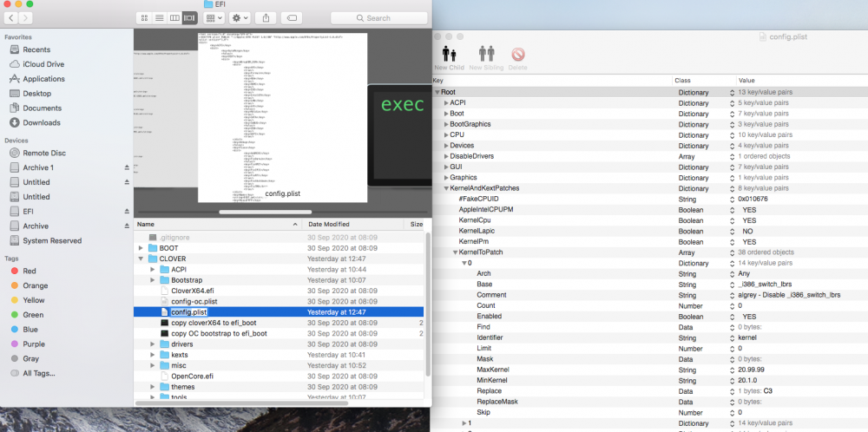
Task: Sort Finder list by Size column
Action: coord(417,225)
